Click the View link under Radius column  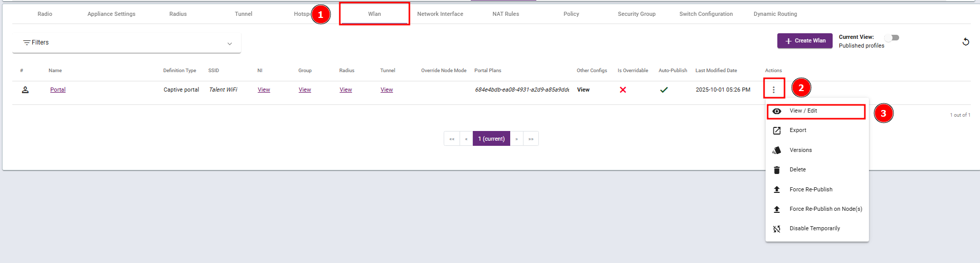click(346, 90)
